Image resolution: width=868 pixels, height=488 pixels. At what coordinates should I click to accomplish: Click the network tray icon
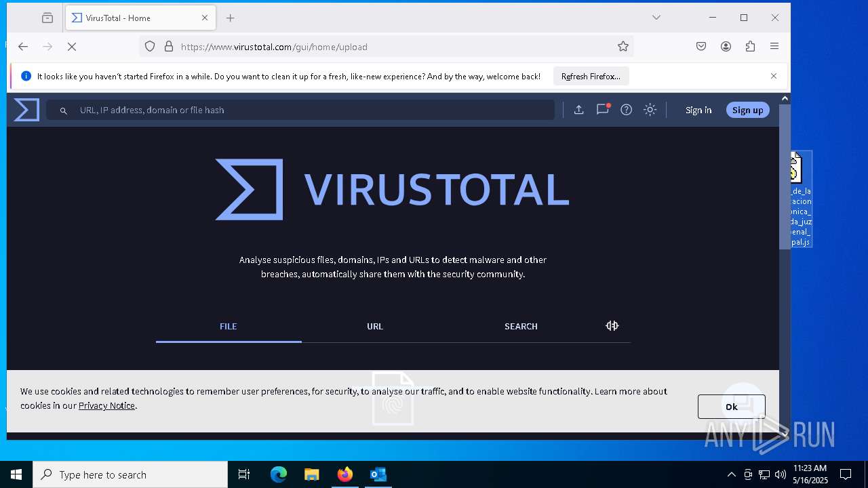[x=764, y=474]
